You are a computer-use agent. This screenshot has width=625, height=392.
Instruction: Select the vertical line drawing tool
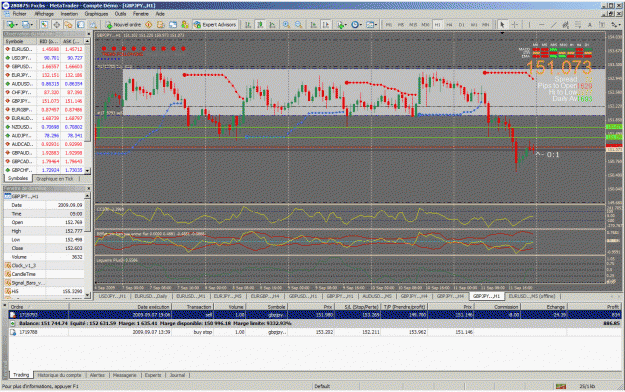coord(529,25)
